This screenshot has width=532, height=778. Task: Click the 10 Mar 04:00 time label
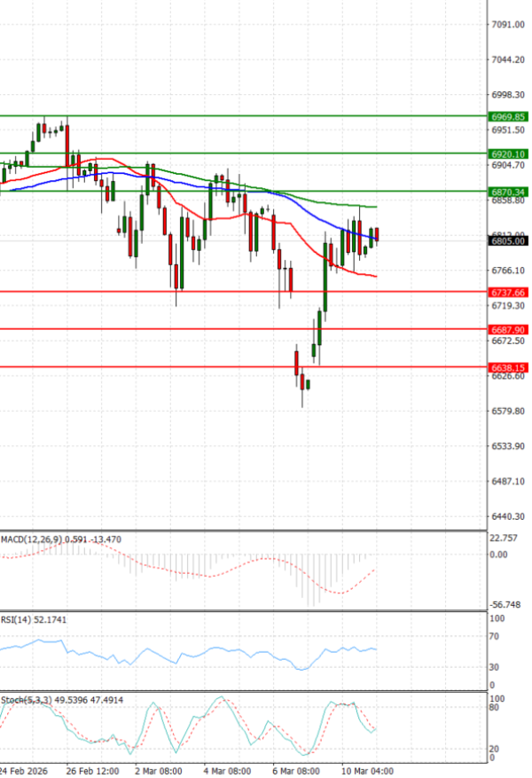click(x=367, y=771)
